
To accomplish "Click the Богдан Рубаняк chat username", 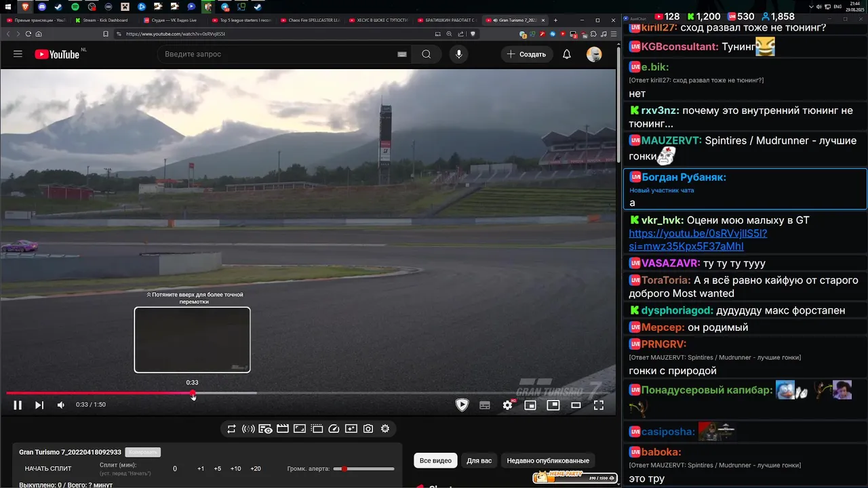I will point(684,177).
